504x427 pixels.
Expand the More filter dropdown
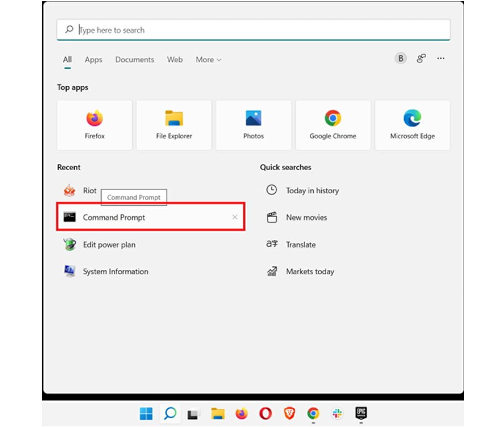[208, 59]
